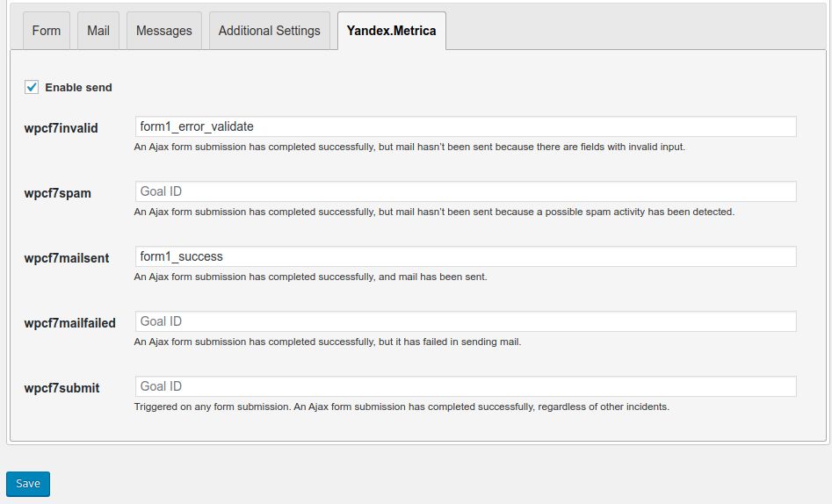Select the Messages tab
The height and width of the screenshot is (504, 832).
164,31
